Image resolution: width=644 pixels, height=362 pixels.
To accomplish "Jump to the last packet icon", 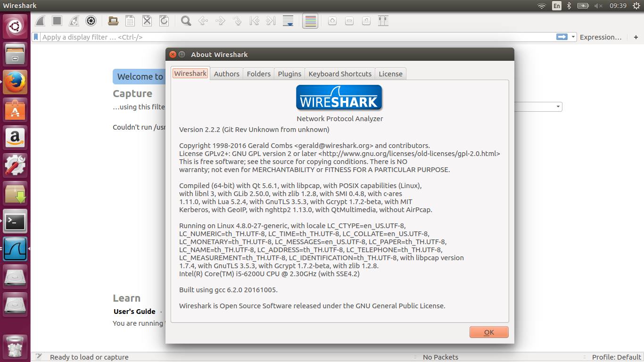I will (271, 21).
